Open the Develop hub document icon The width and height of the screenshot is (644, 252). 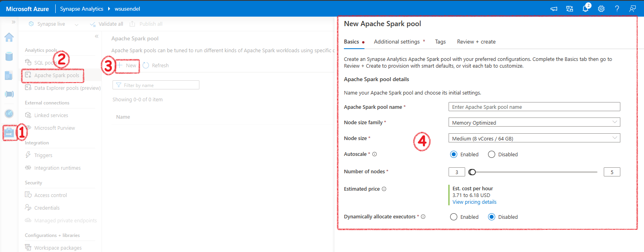pyautogui.click(x=9, y=75)
